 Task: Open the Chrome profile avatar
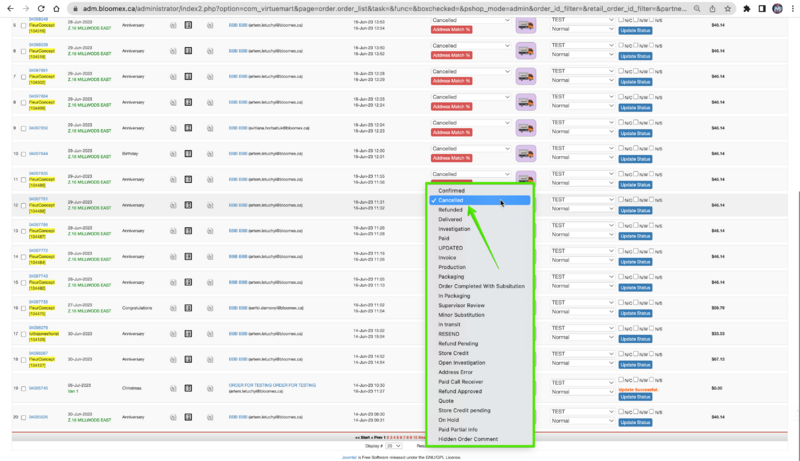tap(777, 9)
